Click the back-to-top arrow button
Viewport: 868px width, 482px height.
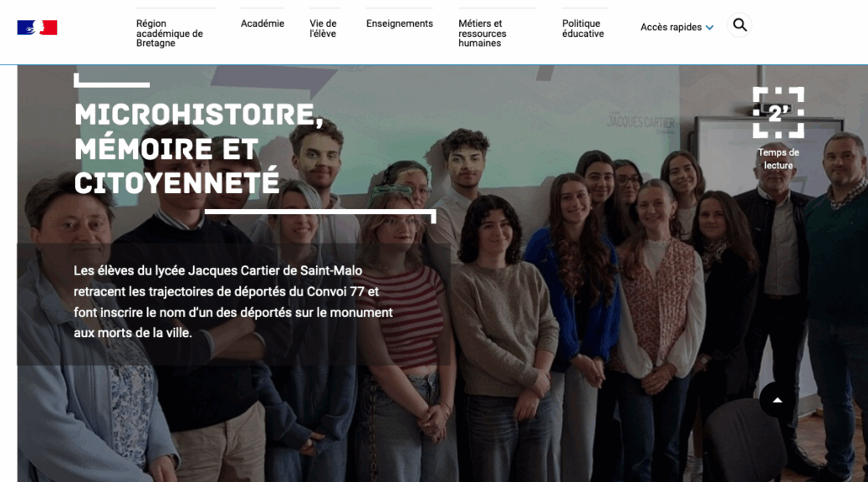777,399
